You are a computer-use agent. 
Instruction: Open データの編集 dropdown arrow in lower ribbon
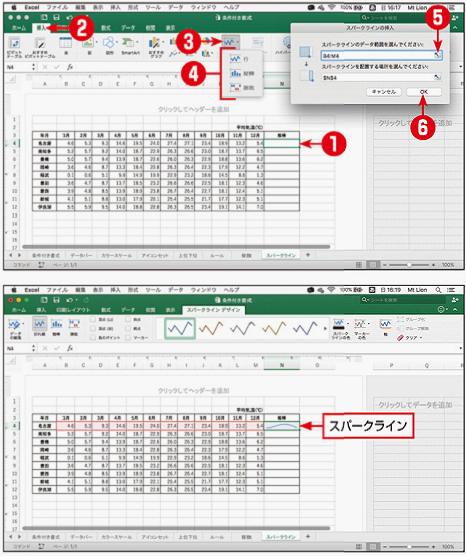coord(23,323)
